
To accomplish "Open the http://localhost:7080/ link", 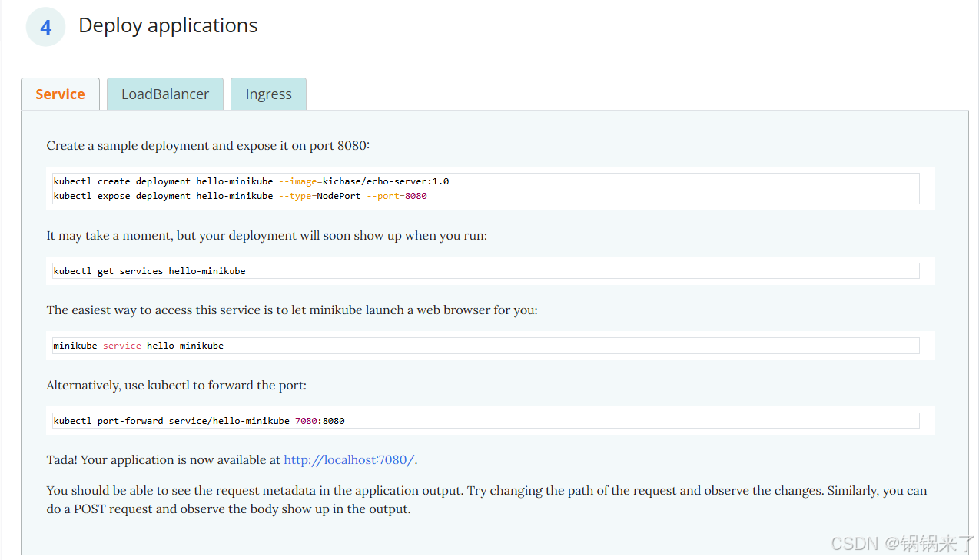I will pyautogui.click(x=349, y=460).
